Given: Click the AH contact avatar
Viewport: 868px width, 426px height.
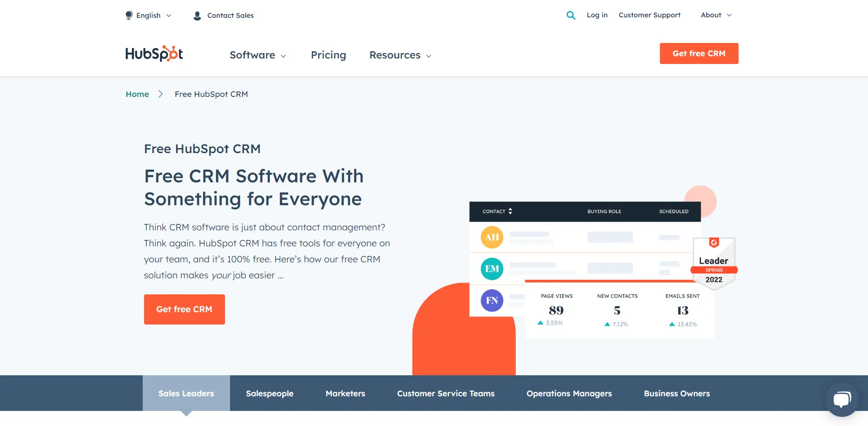Looking at the screenshot, I should 492,237.
